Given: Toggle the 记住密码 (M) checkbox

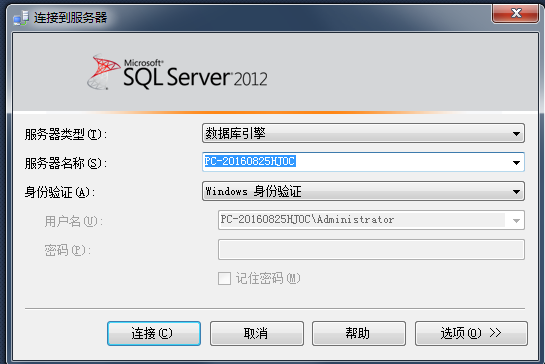Looking at the screenshot, I should (x=224, y=278).
